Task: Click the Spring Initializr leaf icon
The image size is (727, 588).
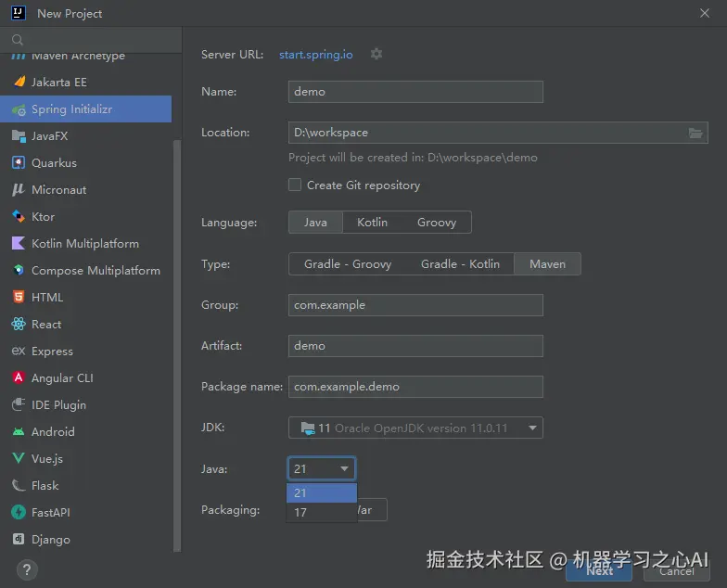Action: [x=19, y=109]
